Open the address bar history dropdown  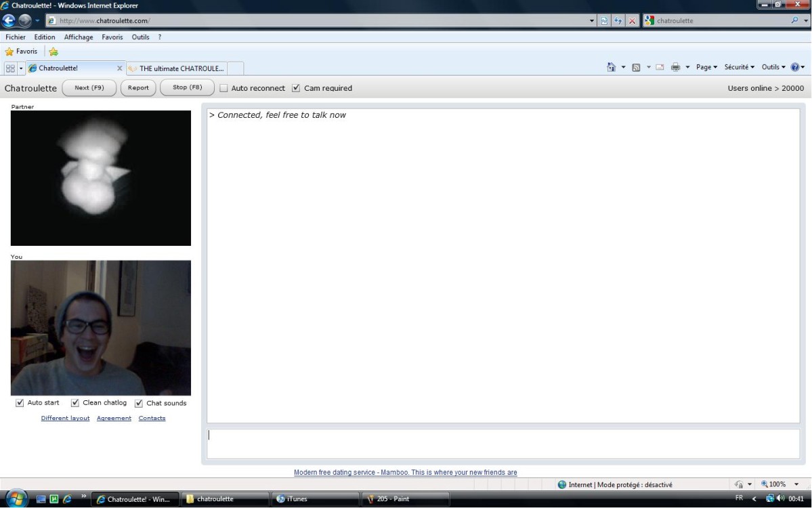pos(592,21)
